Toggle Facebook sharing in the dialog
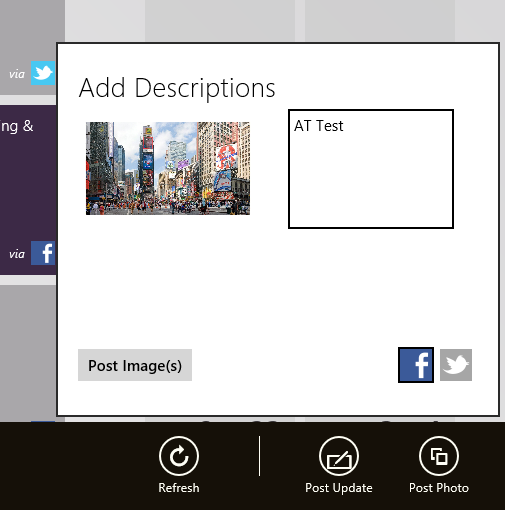The width and height of the screenshot is (505, 510). pos(416,365)
